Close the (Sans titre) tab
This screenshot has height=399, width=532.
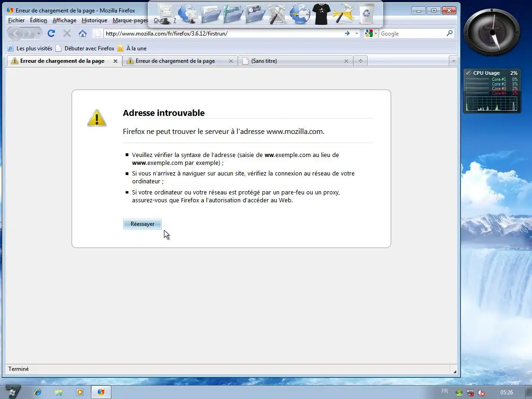(346, 61)
